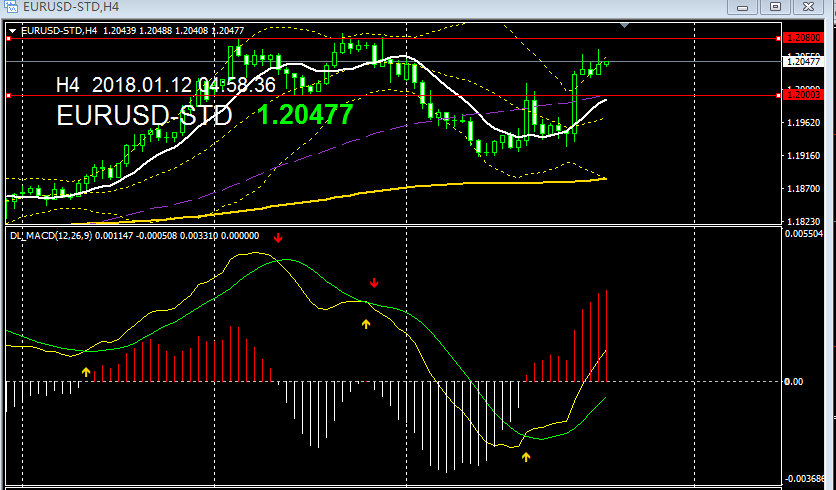This screenshot has height=490, width=836.
Task: Click the large white EURUSD-STD text label
Action: 144,116
